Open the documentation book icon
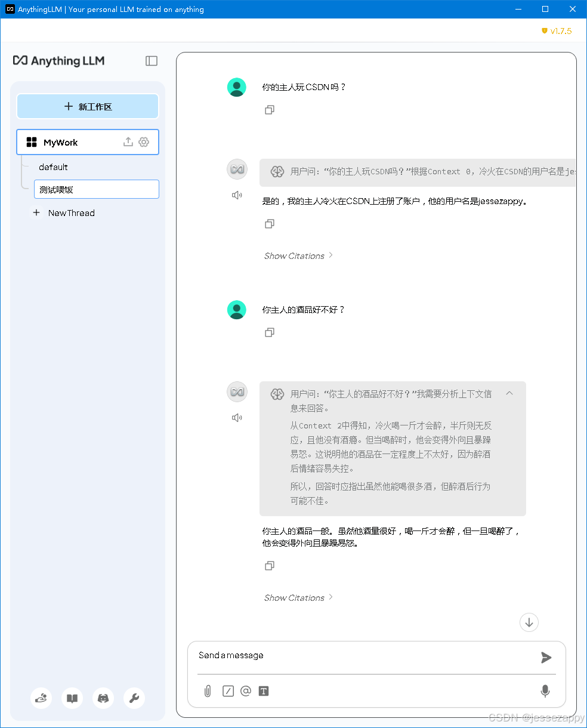The width and height of the screenshot is (587, 728). (x=72, y=698)
